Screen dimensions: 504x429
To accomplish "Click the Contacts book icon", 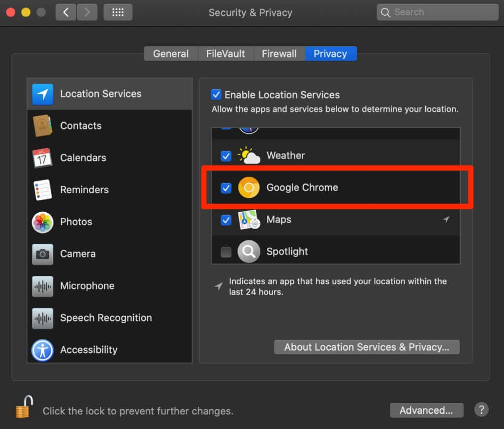I will pyautogui.click(x=42, y=126).
